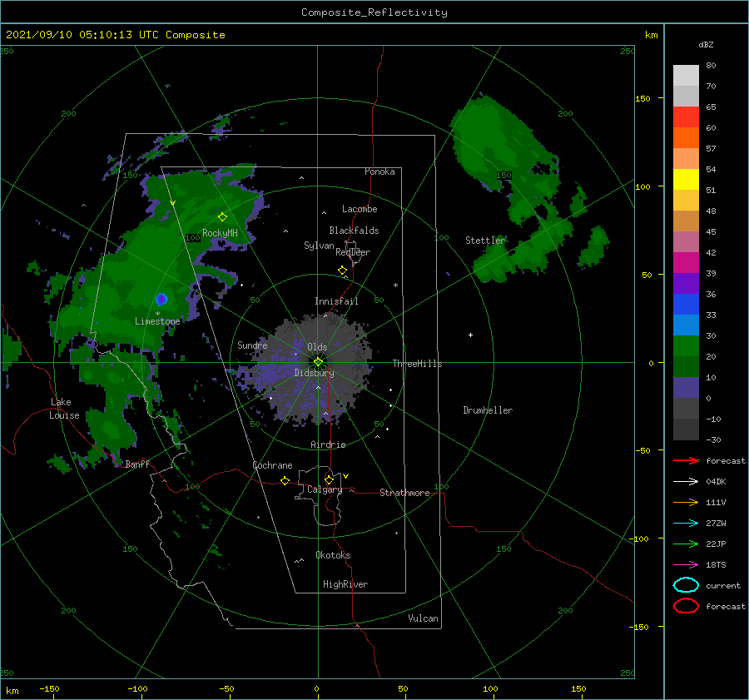Click the Vulcan town label
Viewport: 749px width, 700px height.
pos(424,618)
